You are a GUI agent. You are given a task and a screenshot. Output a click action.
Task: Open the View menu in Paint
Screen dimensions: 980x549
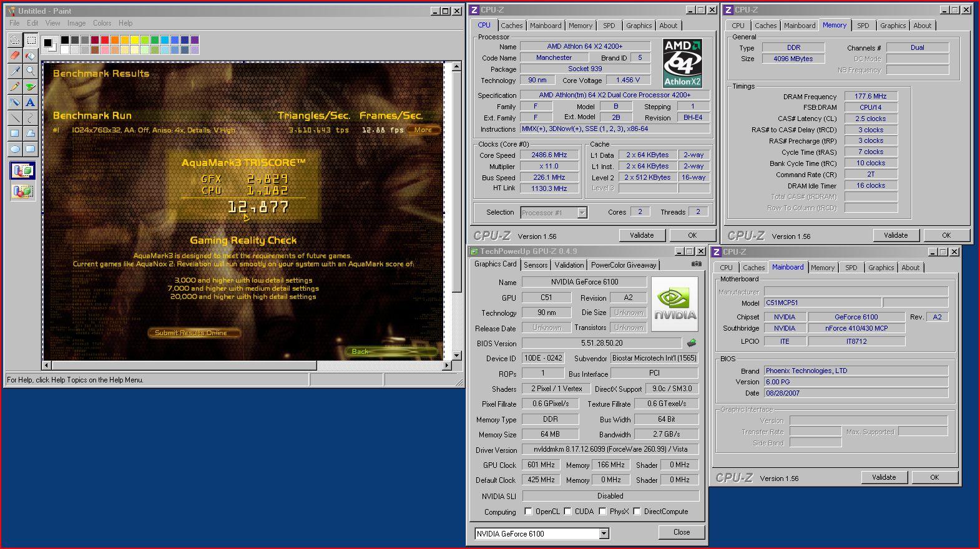pos(53,23)
